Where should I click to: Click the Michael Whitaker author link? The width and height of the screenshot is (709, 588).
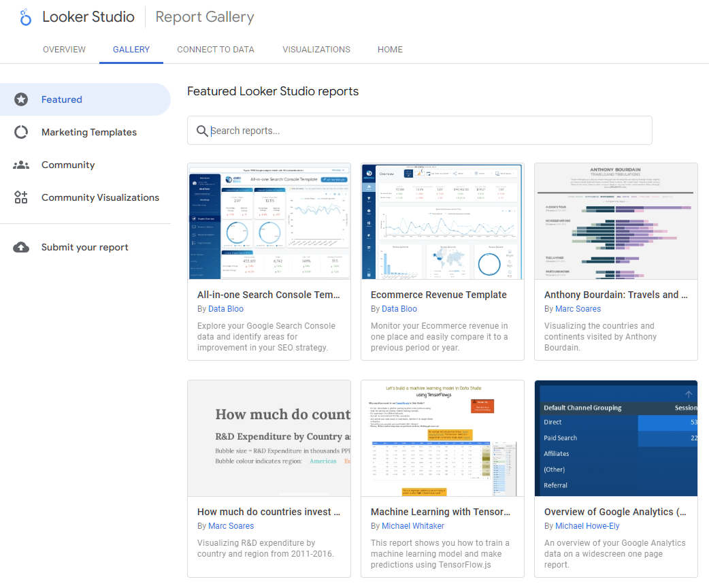point(413,525)
